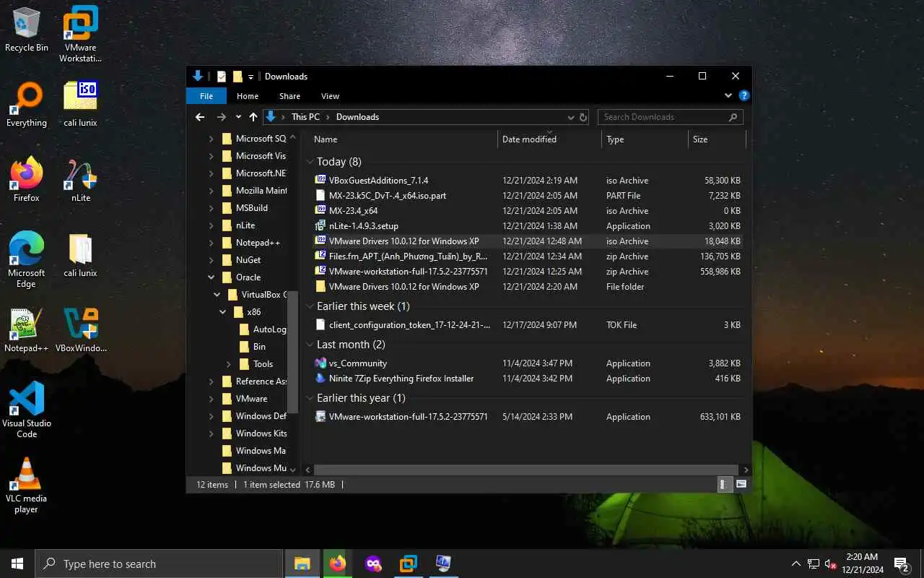924x578 pixels.
Task: Select the nLite desktop shortcut
Action: (80, 180)
